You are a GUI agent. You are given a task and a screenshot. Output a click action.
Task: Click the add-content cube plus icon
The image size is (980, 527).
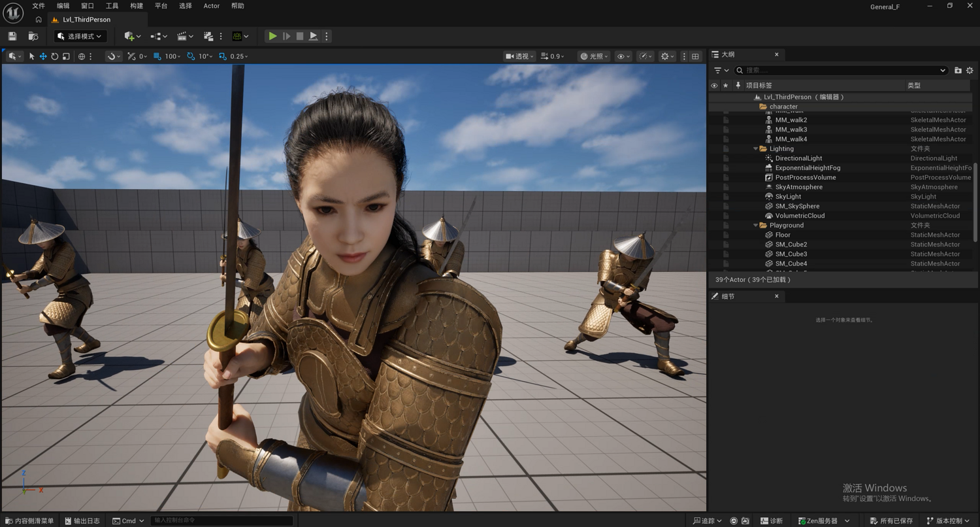tap(129, 37)
